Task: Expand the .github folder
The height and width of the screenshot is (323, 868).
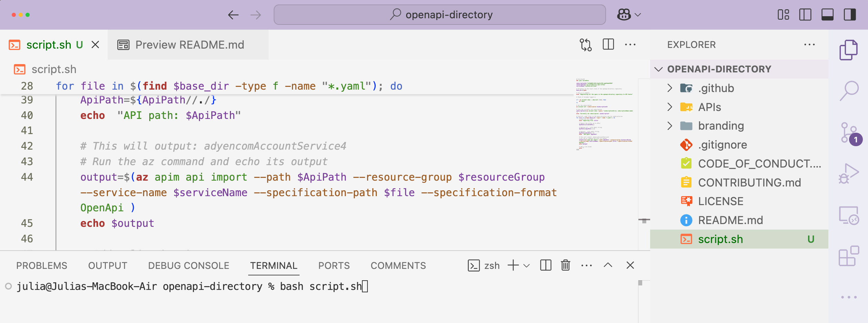Action: coord(739,88)
